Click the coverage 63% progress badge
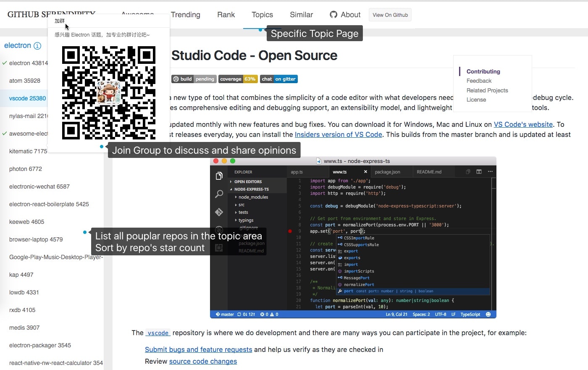Image resolution: width=588 pixels, height=370 pixels. pyautogui.click(x=238, y=79)
